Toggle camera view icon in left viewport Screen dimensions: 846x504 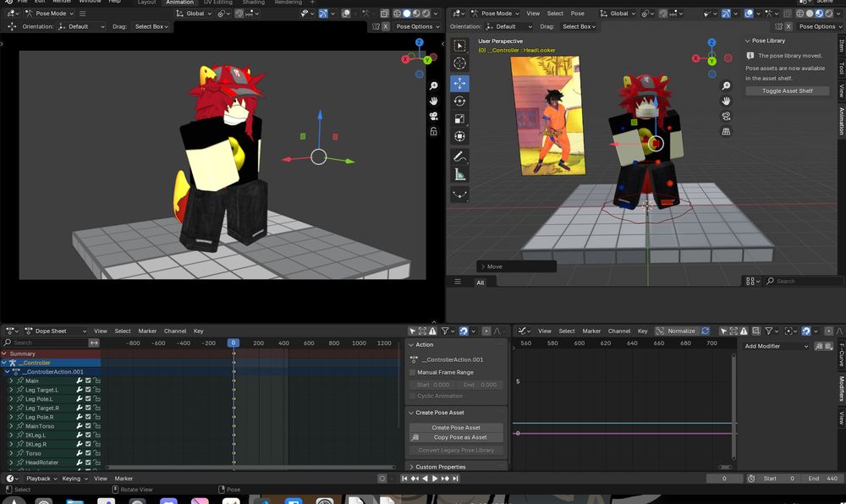point(433,116)
